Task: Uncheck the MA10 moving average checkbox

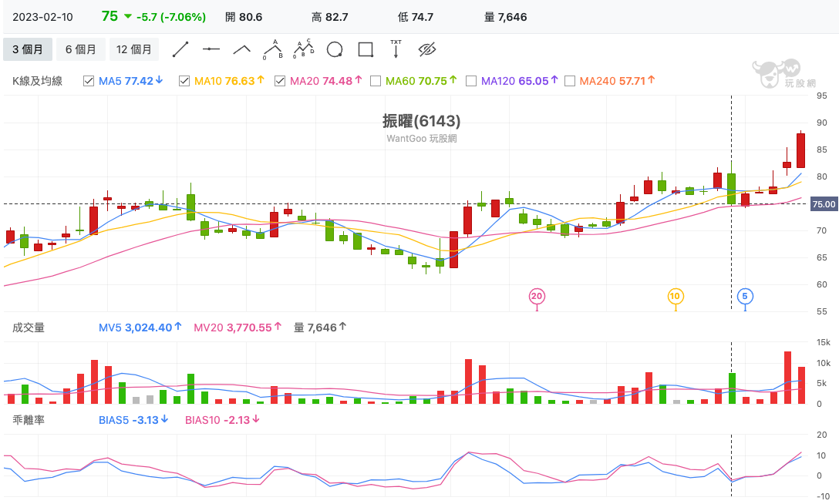Action: [x=184, y=81]
